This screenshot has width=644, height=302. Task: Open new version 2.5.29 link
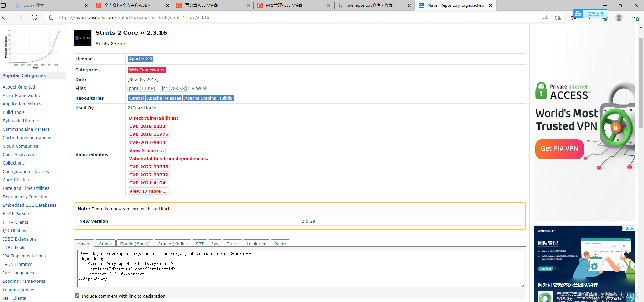308,221
